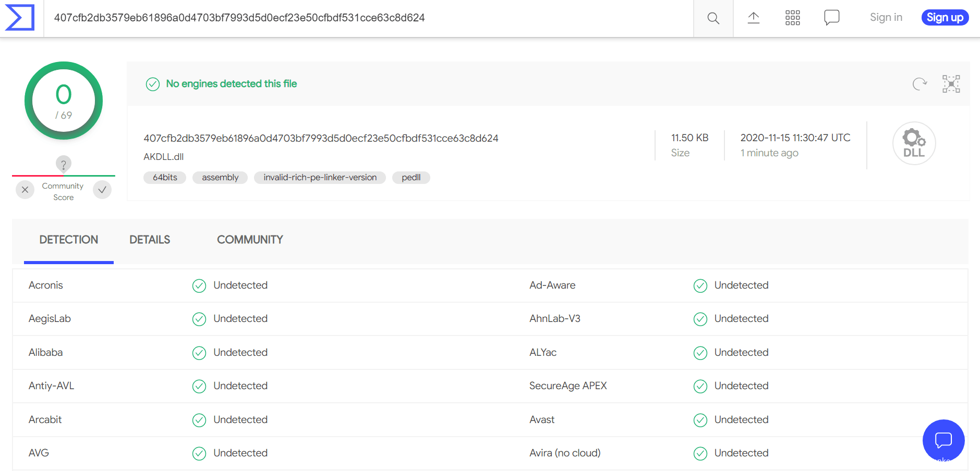Image resolution: width=980 pixels, height=471 pixels.
Task: Click the 0/69 detection score circle
Action: tap(64, 101)
